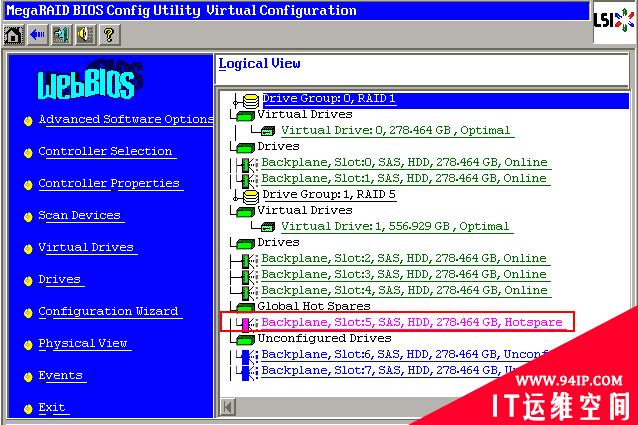Open the Events page

pos(61,375)
